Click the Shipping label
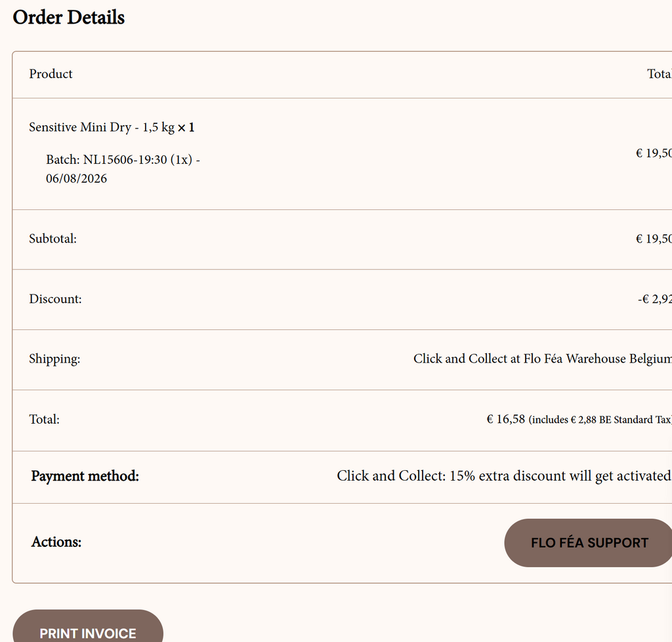 pos(54,359)
